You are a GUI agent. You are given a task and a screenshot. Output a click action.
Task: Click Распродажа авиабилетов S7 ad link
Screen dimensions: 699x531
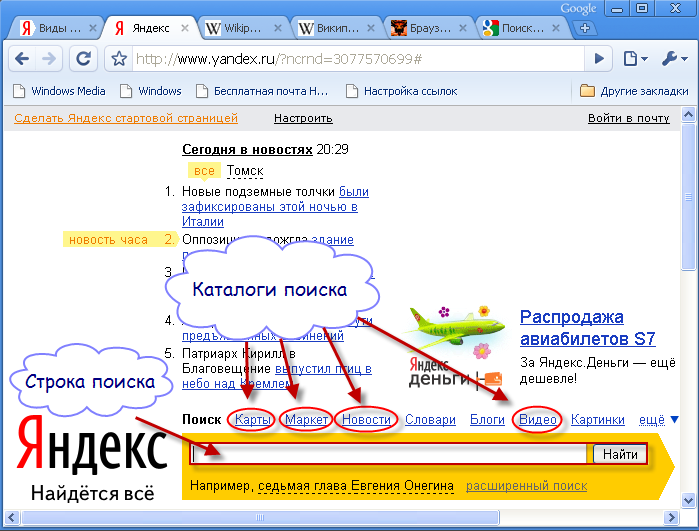588,328
